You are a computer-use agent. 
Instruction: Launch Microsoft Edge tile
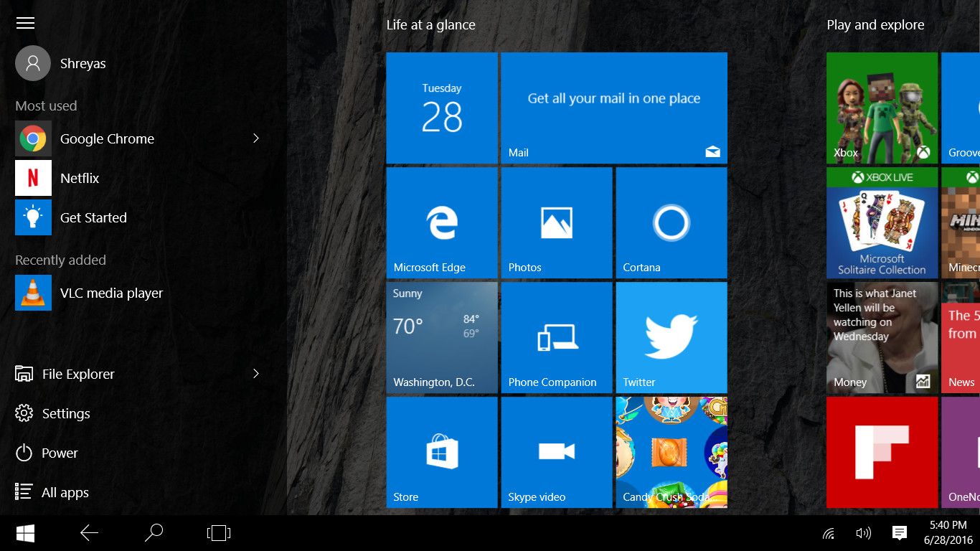tap(442, 222)
